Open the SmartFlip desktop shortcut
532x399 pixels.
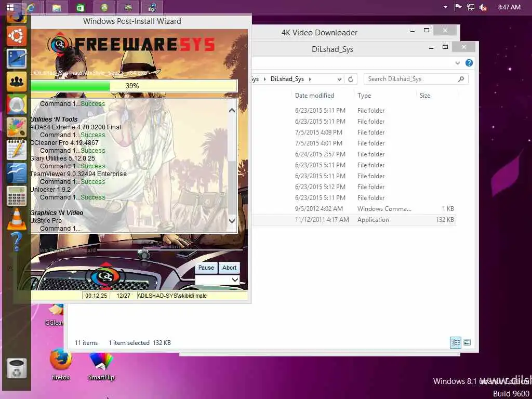101,366
